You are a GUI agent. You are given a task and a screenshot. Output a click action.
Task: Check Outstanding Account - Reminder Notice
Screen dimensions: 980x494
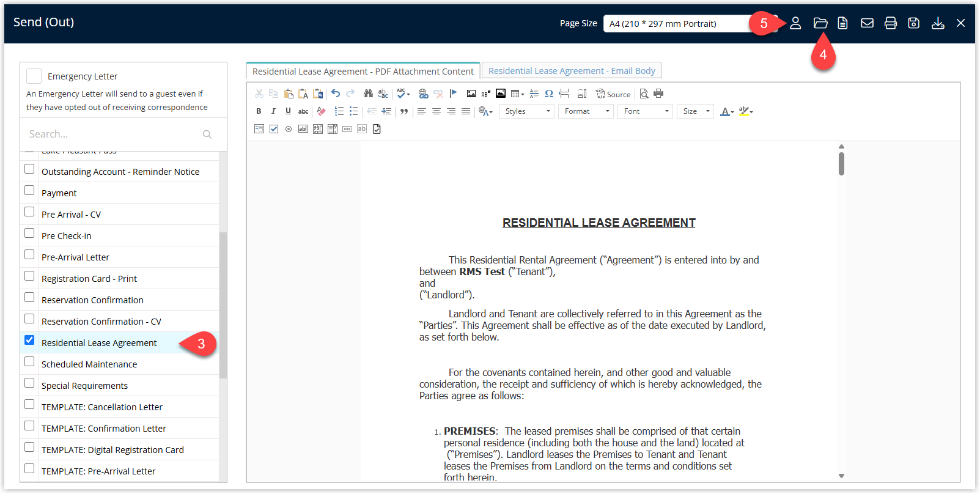point(29,169)
